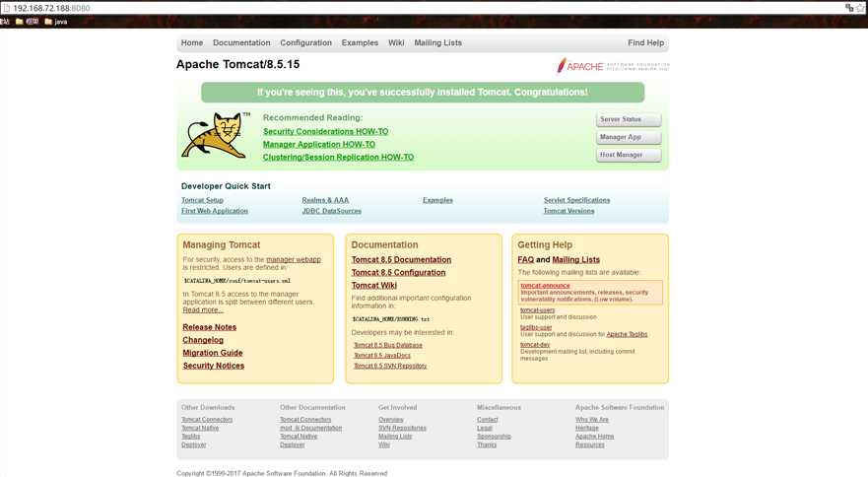Screen dimensions: 868x477
Task: Click the page info icon in address bar
Action: 6,8
